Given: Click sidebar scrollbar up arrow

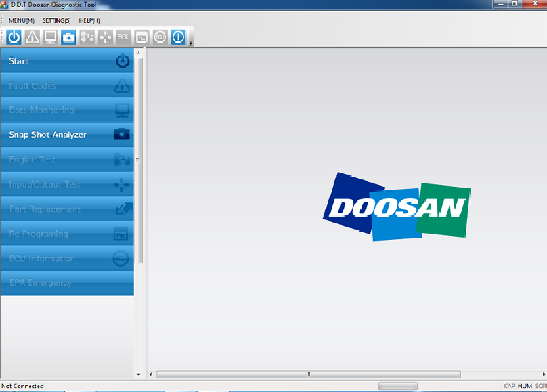Looking at the screenshot, I should (x=139, y=53).
